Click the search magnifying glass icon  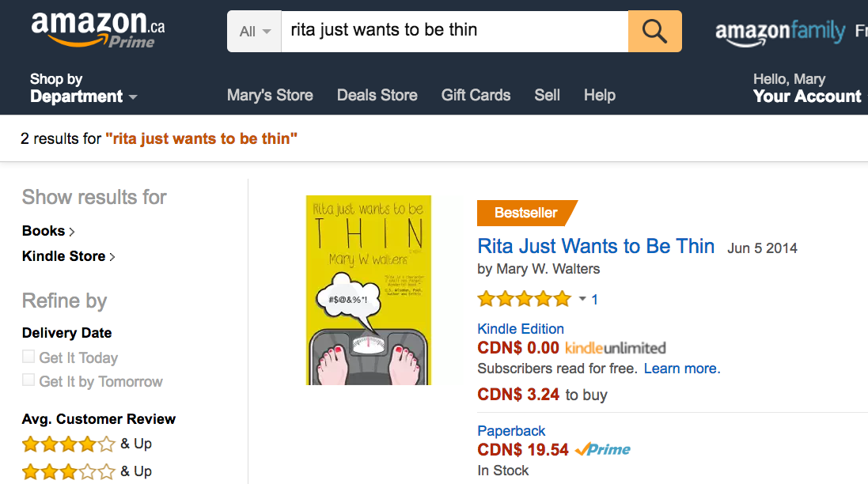click(x=654, y=30)
